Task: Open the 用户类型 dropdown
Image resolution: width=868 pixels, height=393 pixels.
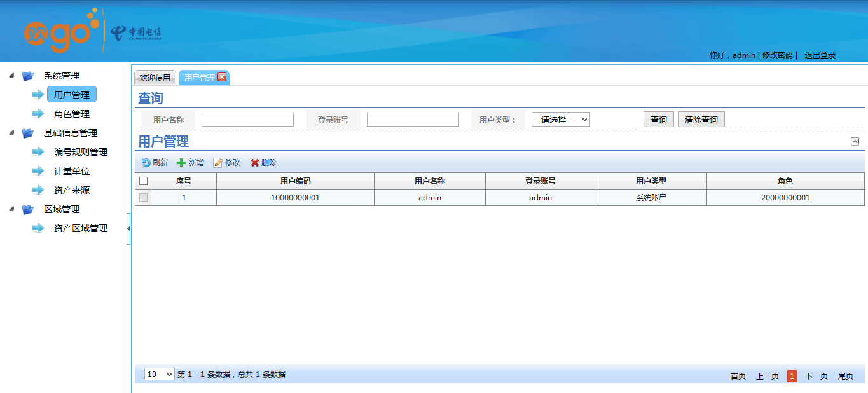Action: 561,120
